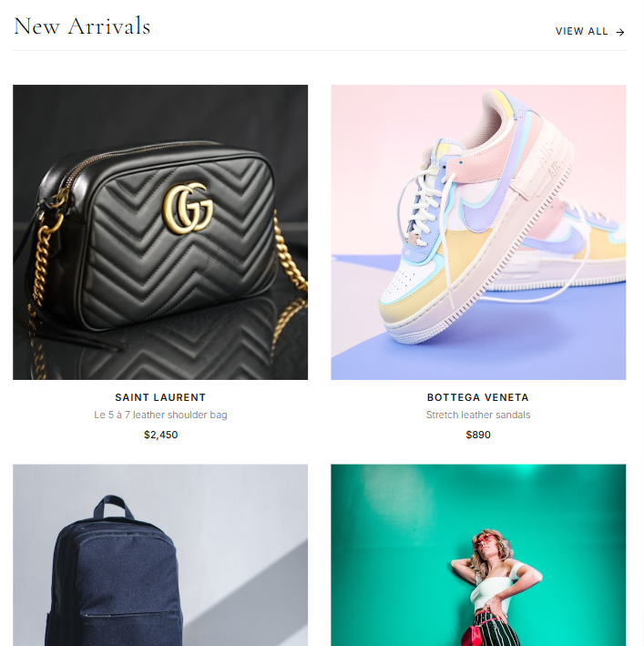
Task: Click the New Arrivals section heading
Action: 82,26
